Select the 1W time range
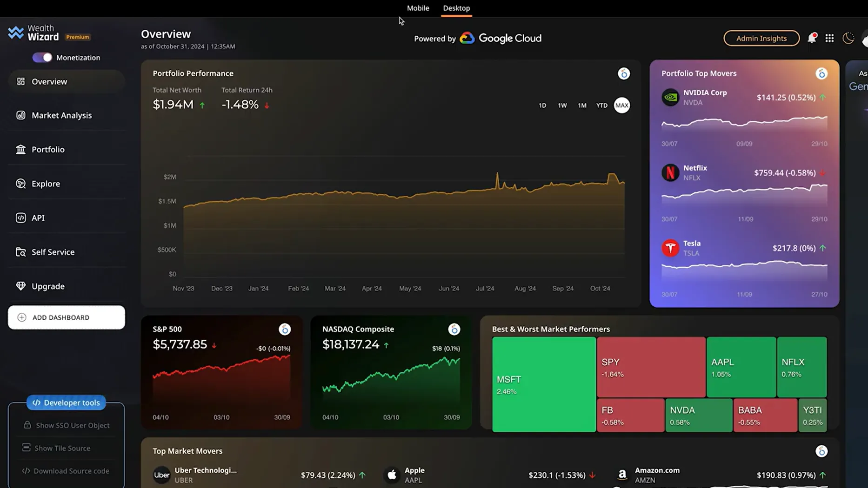868x488 pixels. coord(562,106)
